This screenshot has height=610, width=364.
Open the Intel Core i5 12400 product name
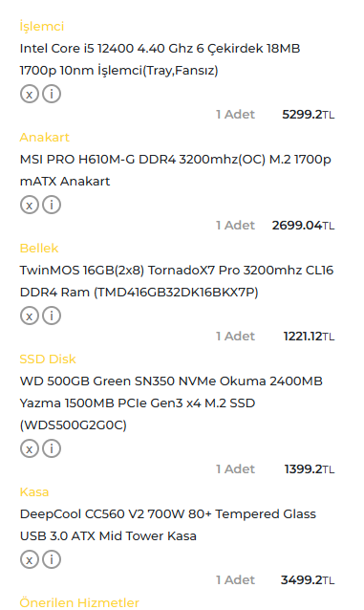coord(160,59)
